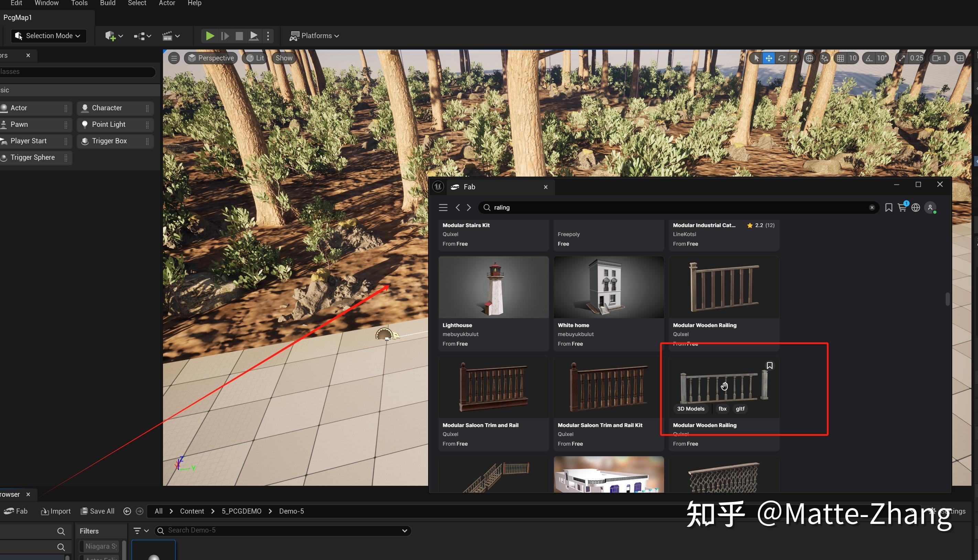Click the surface snapping icon
The image size is (978, 560).
(824, 58)
